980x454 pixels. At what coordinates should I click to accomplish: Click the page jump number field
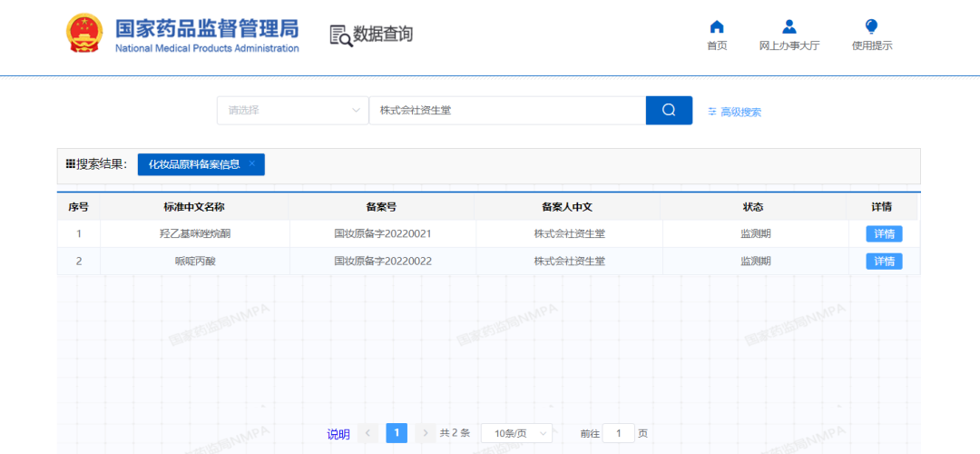(619, 433)
